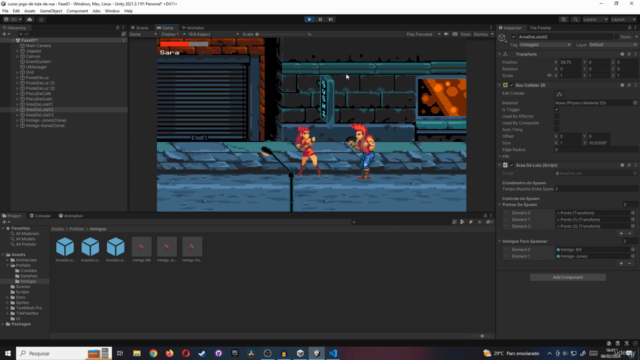The height and width of the screenshot is (360, 640).
Task: Click the Game view Scale slider
Action: (x=282, y=34)
